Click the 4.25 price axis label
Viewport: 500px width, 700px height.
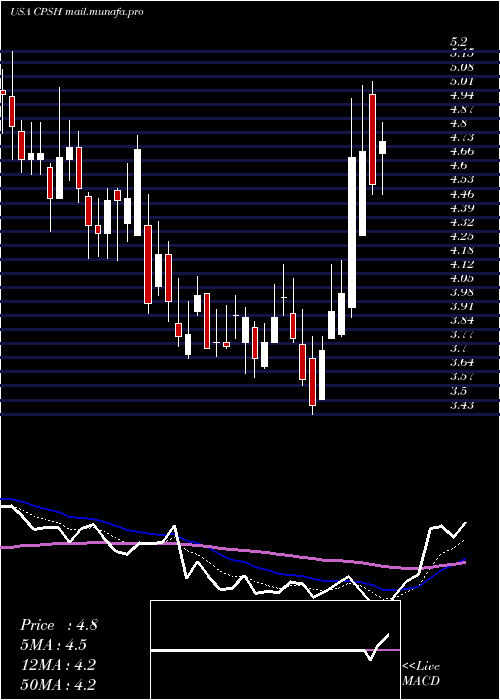462,236
